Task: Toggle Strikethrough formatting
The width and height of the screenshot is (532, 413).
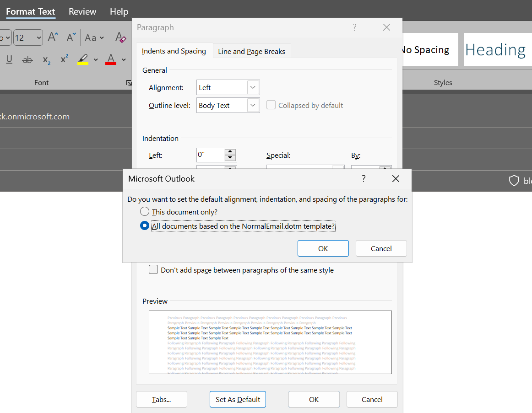Action: pos(27,60)
